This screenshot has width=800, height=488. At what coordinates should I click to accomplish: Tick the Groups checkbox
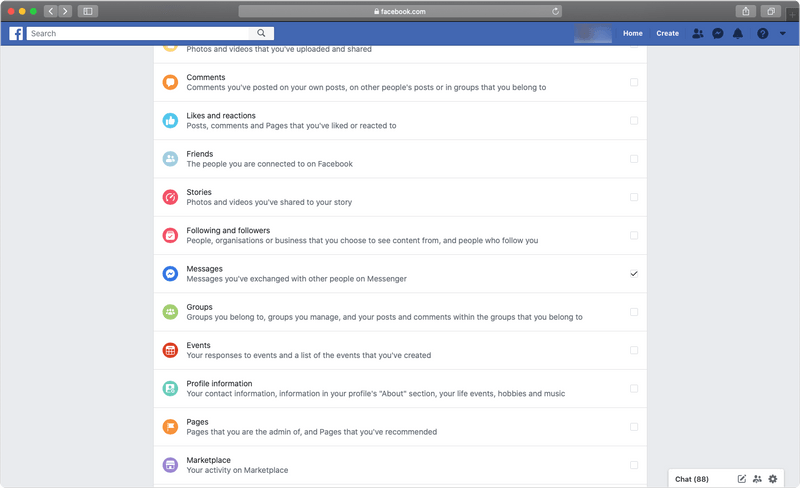(634, 312)
